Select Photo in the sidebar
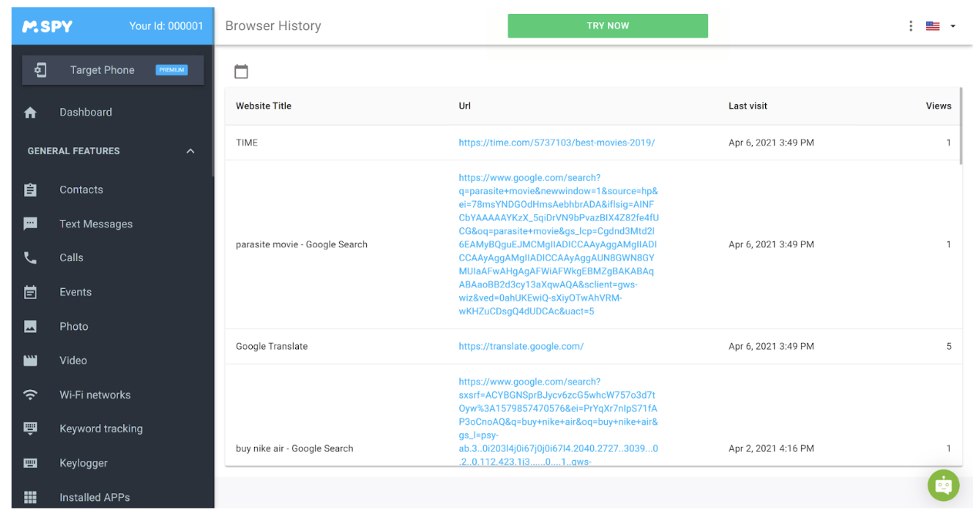Image resolution: width=980 pixels, height=521 pixels. [74, 327]
